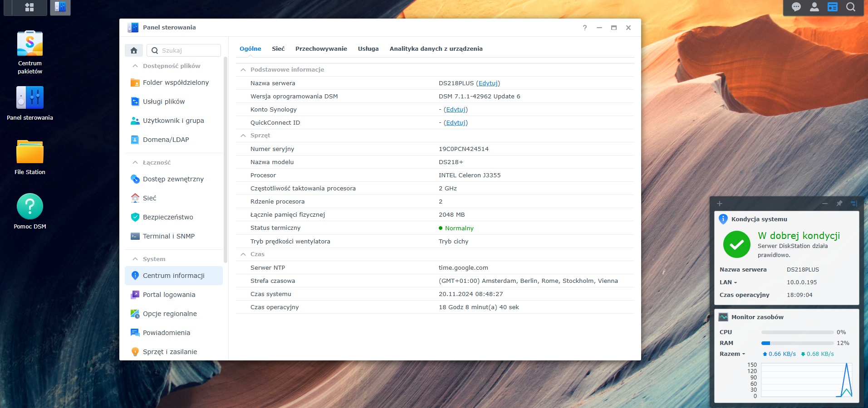868x408 pixels.
Task: Collapse System sidebar group
Action: [135, 259]
